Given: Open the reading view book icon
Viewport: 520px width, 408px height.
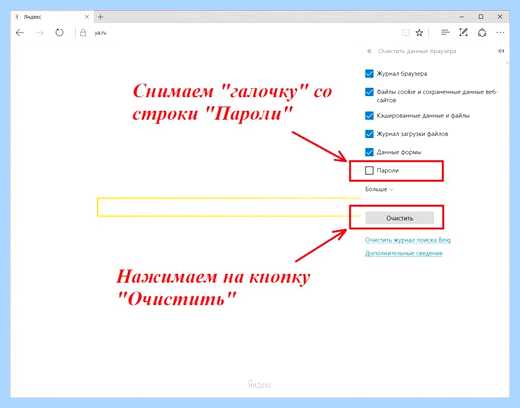Looking at the screenshot, I should tap(405, 33).
